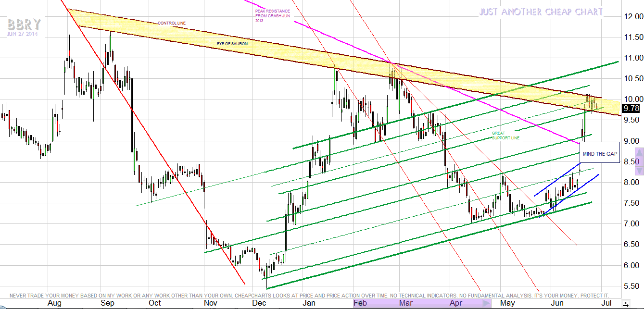Click the vertical price scale slider thumb
The height and width of the screenshot is (309, 644).
(x=639, y=161)
